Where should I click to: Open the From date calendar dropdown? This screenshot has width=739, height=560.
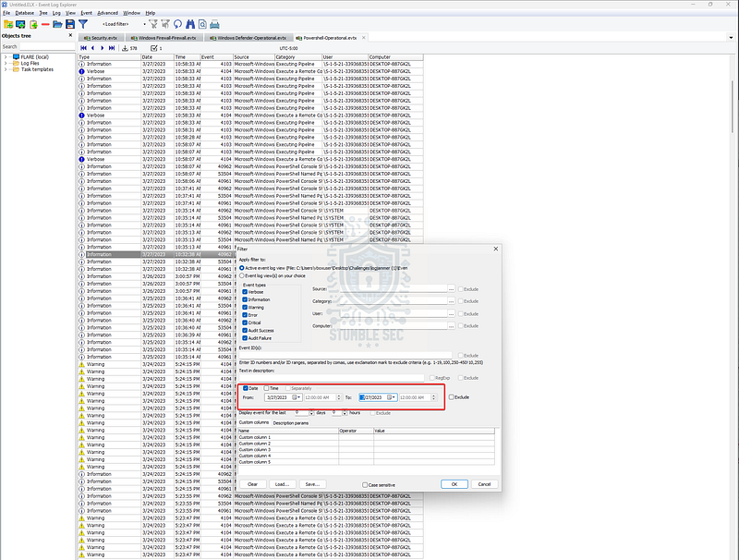[x=297, y=397]
